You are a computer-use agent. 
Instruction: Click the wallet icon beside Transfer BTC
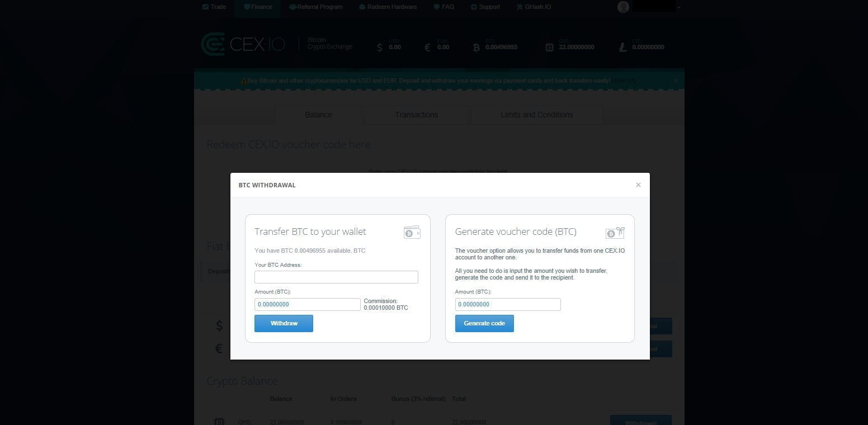pyautogui.click(x=412, y=233)
